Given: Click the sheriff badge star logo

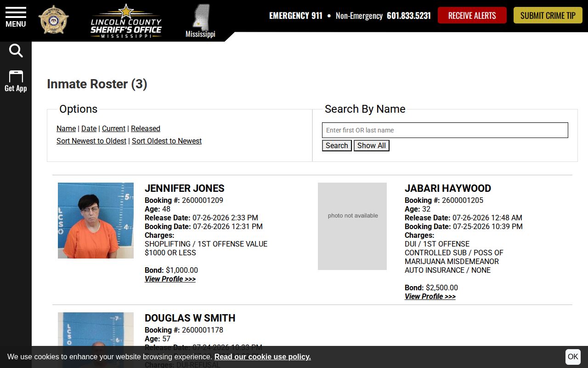Looking at the screenshot, I should [54, 20].
